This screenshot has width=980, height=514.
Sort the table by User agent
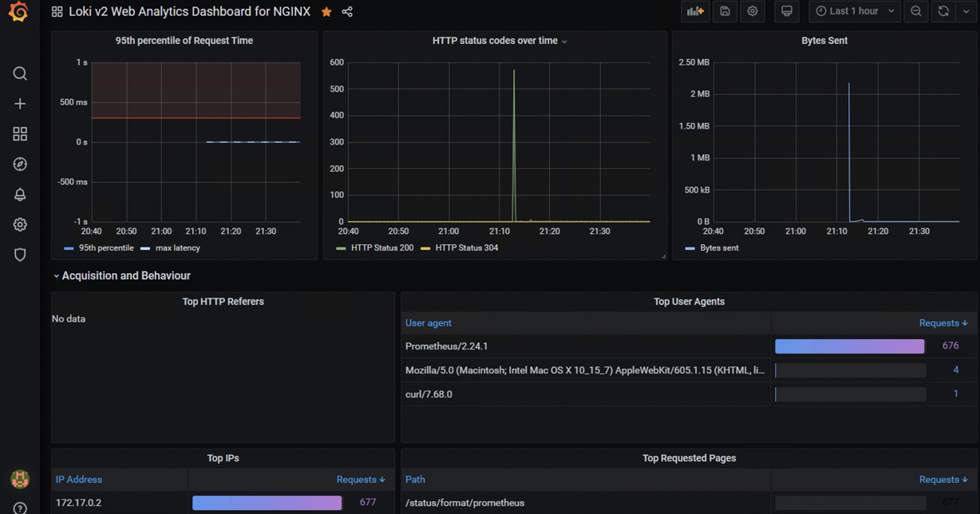point(429,322)
